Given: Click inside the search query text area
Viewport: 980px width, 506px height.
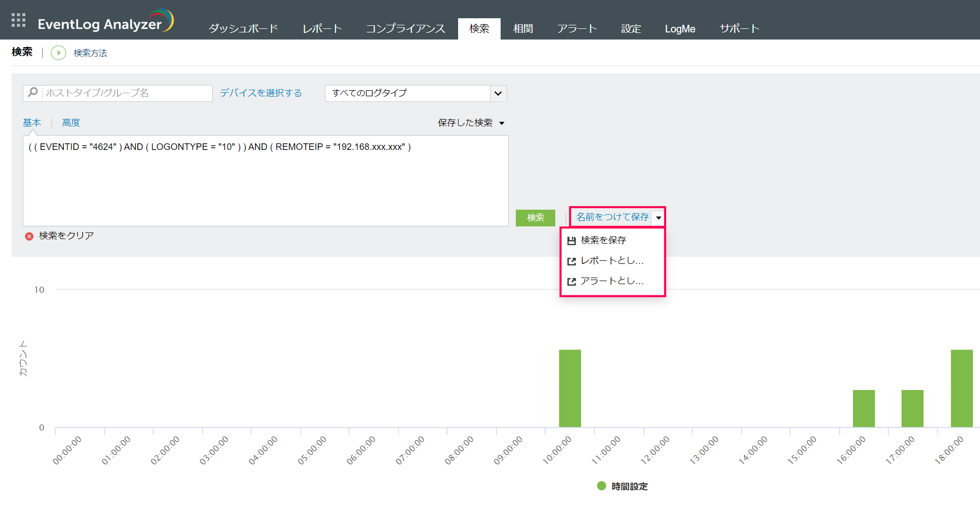Looking at the screenshot, I should coord(265,187).
